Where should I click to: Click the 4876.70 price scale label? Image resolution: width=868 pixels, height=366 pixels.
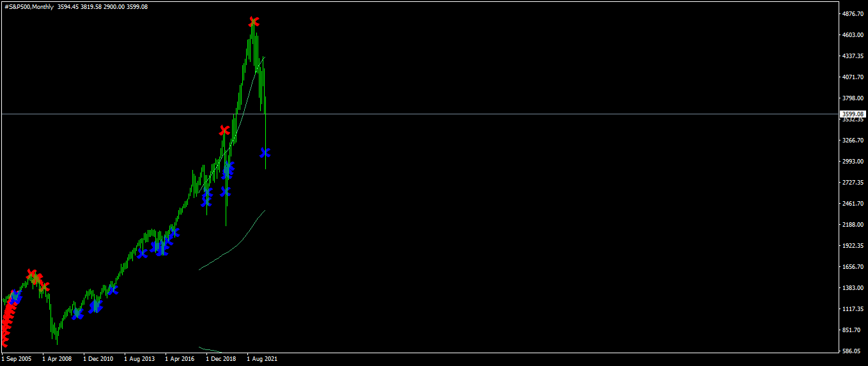[853, 13]
